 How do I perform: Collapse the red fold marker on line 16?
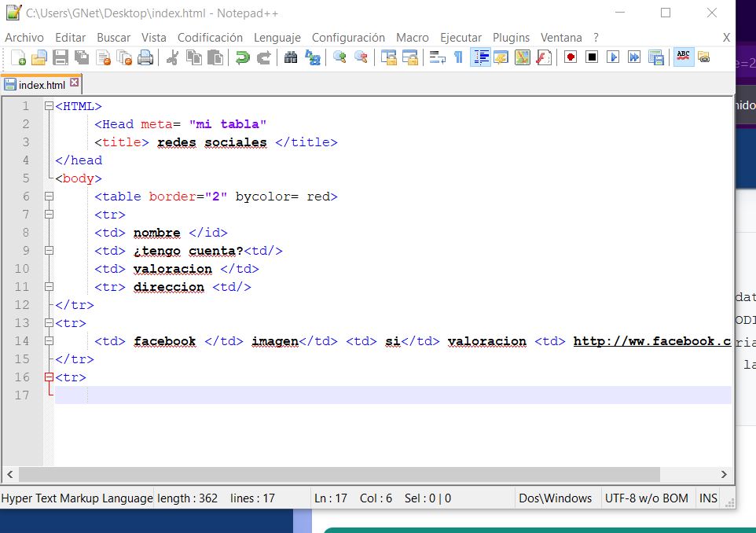(x=49, y=377)
